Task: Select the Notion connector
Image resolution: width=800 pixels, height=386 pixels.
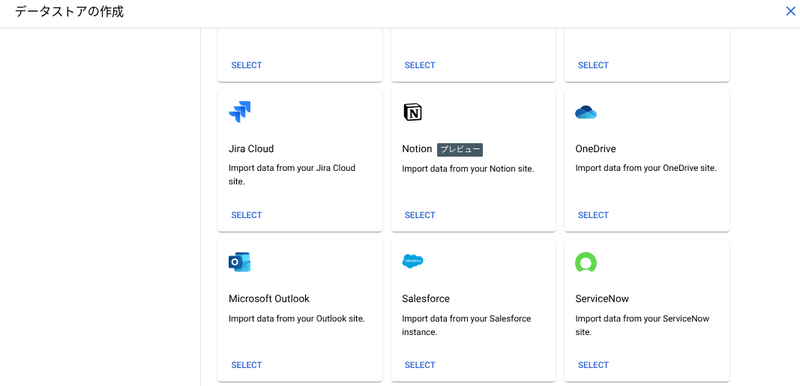Action: (x=420, y=215)
